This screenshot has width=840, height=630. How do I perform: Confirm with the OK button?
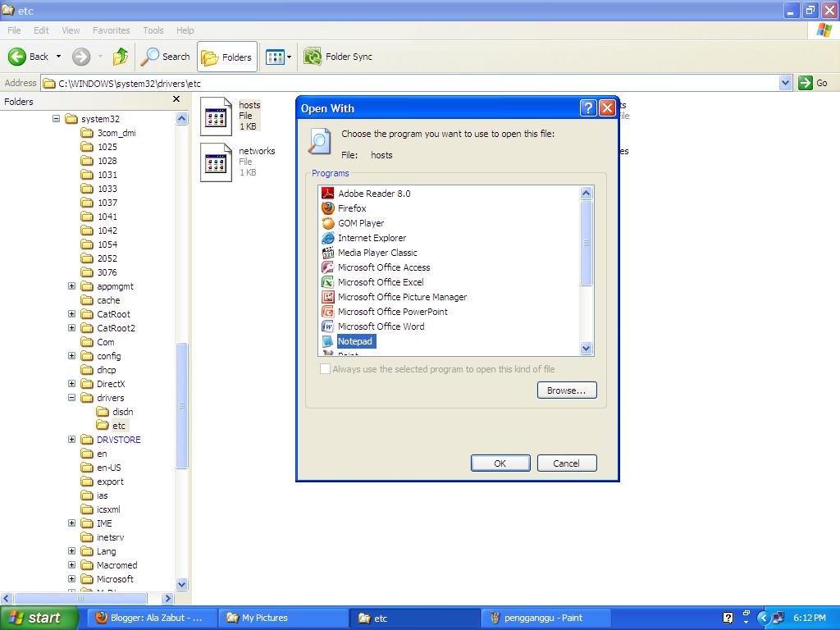click(500, 463)
